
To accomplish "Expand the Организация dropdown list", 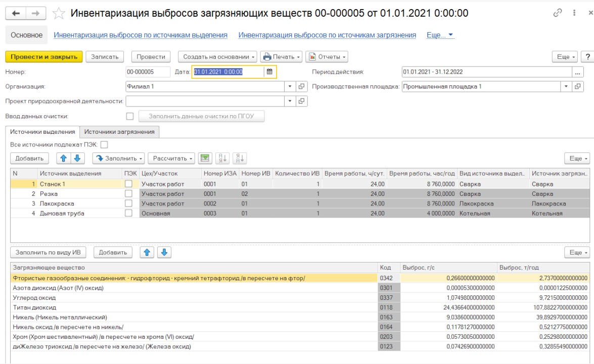I will point(290,86).
